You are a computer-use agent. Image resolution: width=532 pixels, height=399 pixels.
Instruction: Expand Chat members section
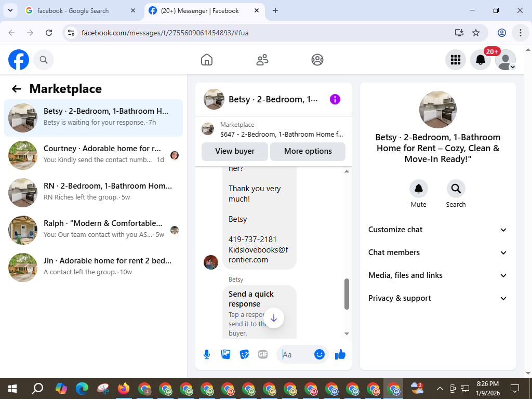(x=437, y=252)
